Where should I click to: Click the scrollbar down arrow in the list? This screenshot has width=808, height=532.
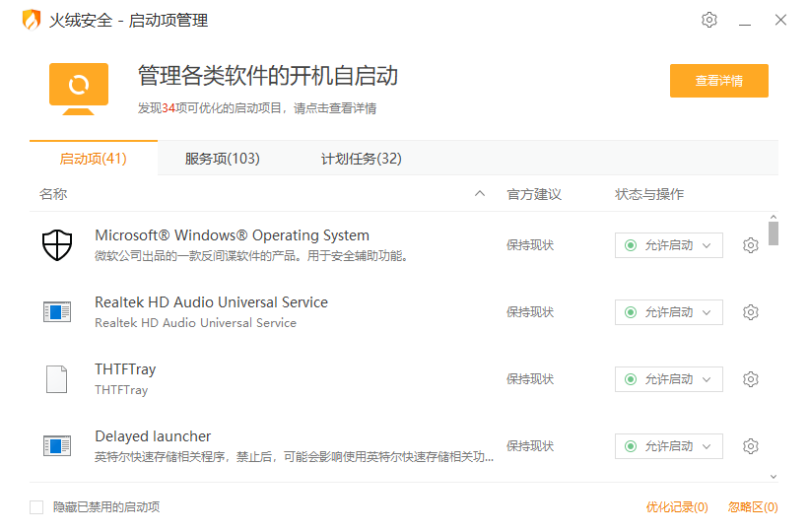click(774, 476)
